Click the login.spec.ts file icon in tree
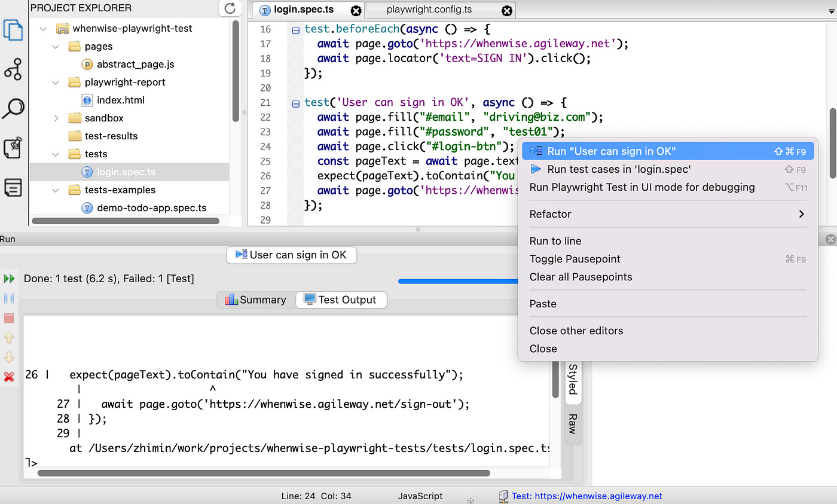Screen dimensions: 837x504 click(x=87, y=172)
